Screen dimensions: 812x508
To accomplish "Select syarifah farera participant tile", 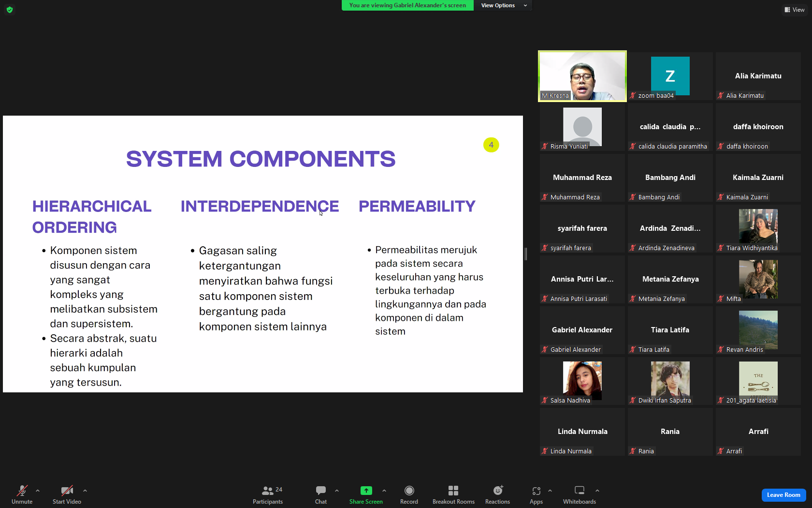I will coord(582,229).
